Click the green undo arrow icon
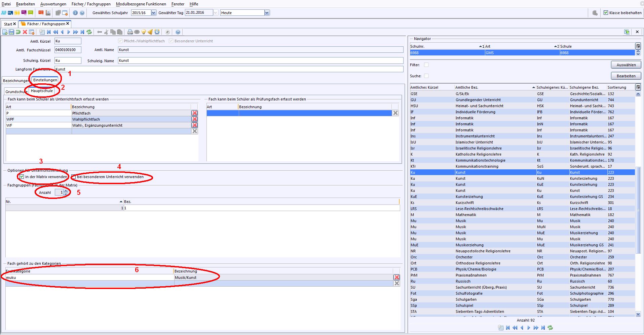Image resolution: width=644 pixels, height=335 pixels. [18, 32]
